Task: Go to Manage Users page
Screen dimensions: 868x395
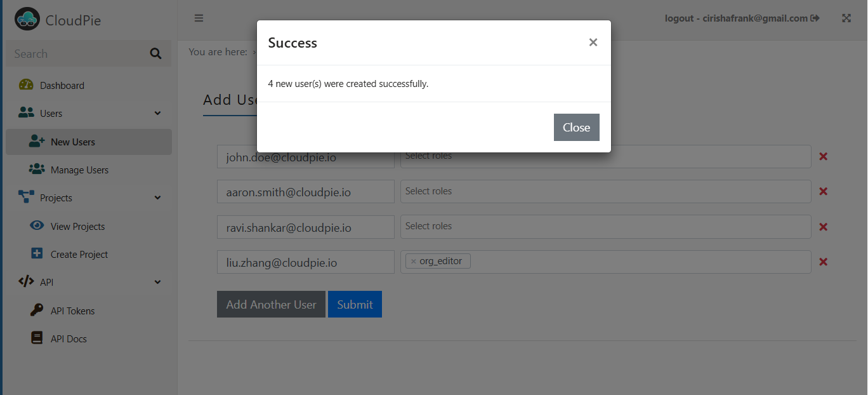Action: click(88, 170)
